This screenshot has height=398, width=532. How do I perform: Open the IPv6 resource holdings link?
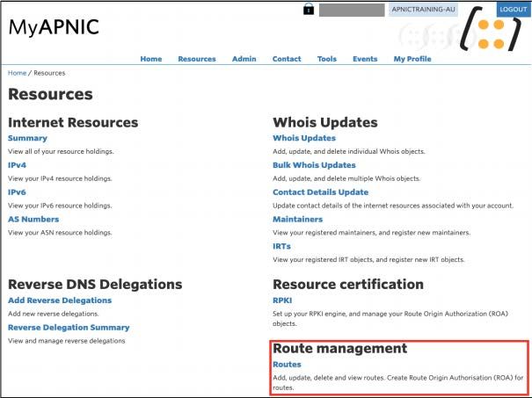pos(17,192)
